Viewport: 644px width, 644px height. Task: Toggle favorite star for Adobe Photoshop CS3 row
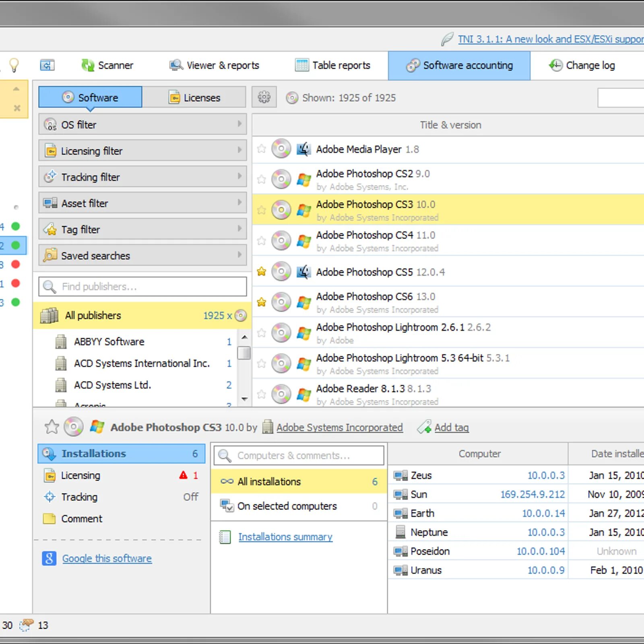[x=262, y=210]
